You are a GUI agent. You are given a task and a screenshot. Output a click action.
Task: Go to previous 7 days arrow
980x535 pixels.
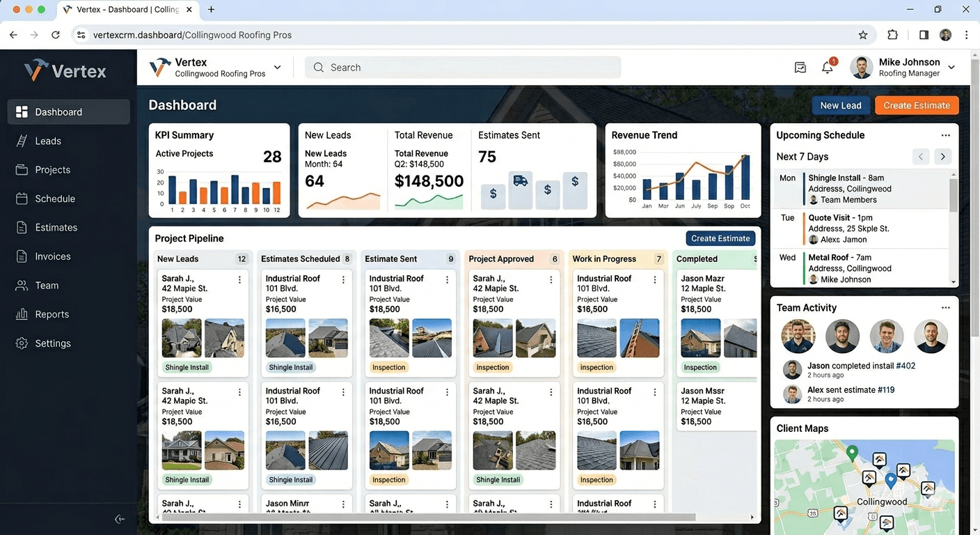(921, 157)
